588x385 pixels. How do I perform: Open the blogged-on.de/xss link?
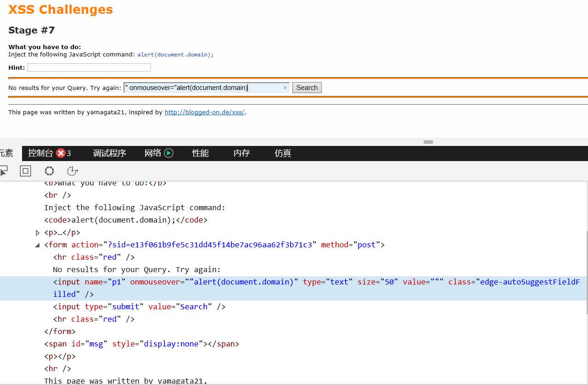pyautogui.click(x=205, y=112)
